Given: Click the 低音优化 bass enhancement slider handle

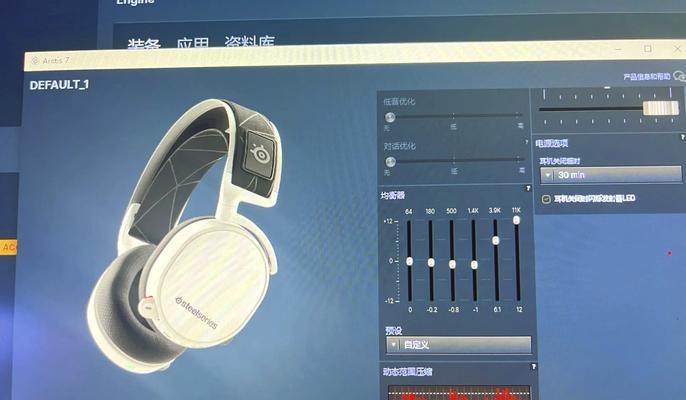Looking at the screenshot, I should click(x=390, y=117).
